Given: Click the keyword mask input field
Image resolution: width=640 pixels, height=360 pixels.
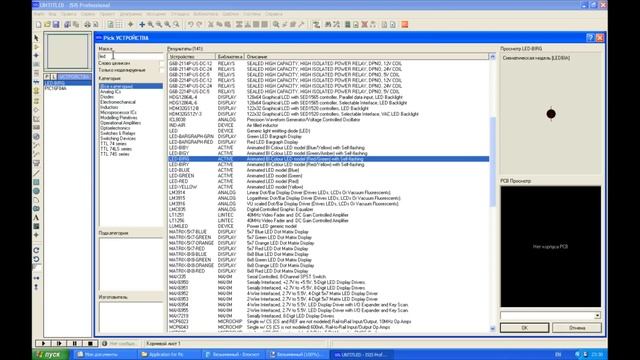Looking at the screenshot, I should [131, 56].
